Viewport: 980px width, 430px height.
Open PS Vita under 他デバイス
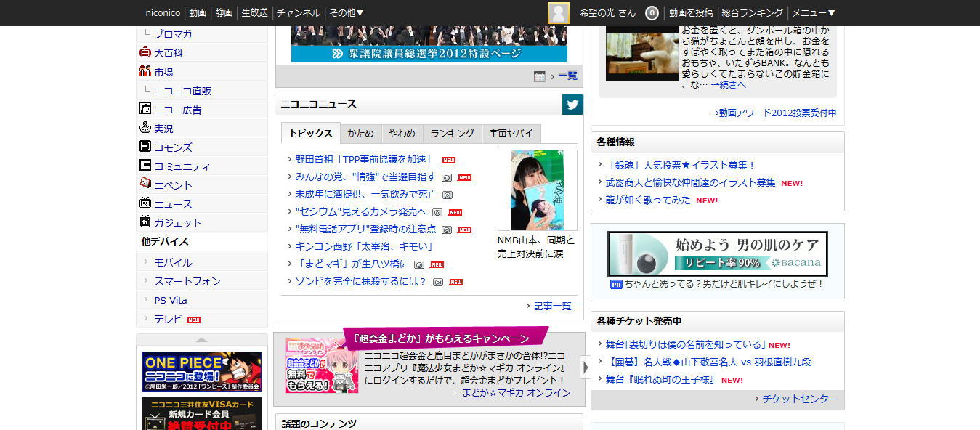point(171,300)
